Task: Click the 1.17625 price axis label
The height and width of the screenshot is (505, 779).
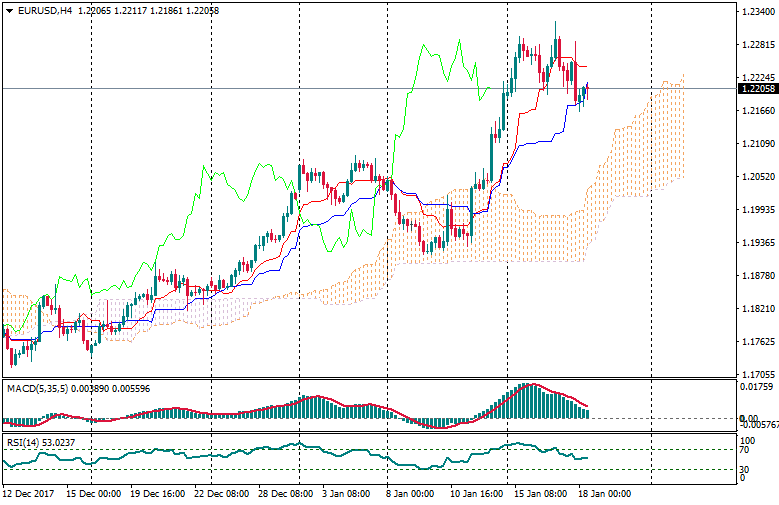Action: click(x=757, y=342)
